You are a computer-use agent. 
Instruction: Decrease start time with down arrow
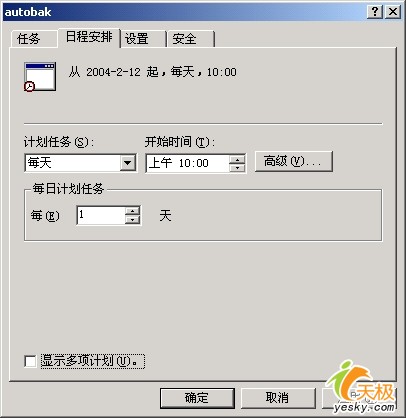tap(237, 167)
